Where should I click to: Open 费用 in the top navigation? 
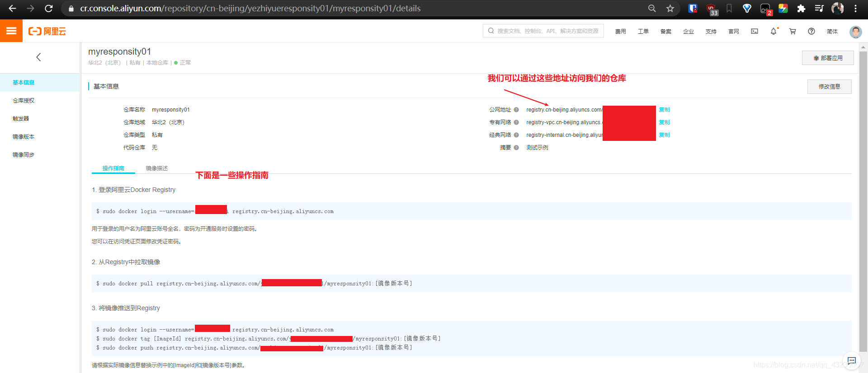[x=621, y=32]
